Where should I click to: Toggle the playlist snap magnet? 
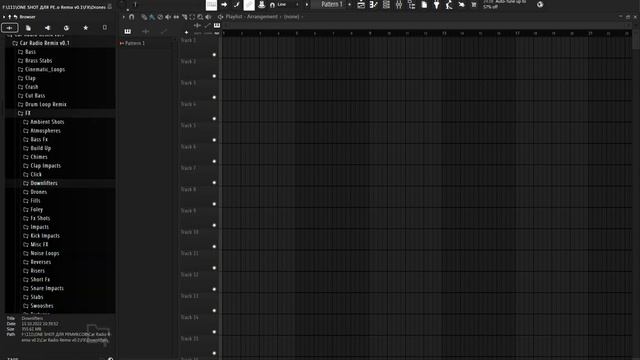point(131,17)
